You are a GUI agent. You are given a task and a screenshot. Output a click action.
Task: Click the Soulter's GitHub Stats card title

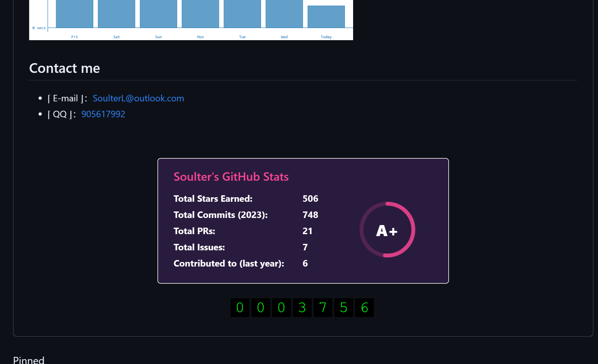pos(231,177)
